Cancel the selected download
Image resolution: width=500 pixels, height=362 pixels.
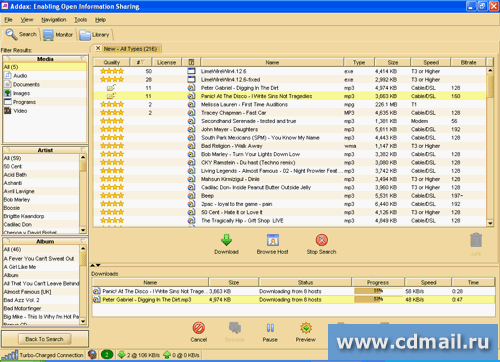(199, 328)
